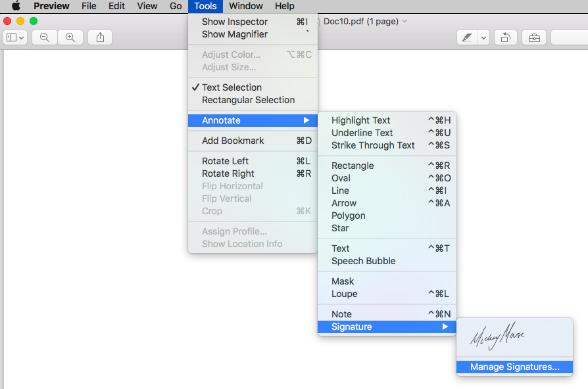Open the Edit menu
This screenshot has height=389, width=588.
(x=116, y=6)
